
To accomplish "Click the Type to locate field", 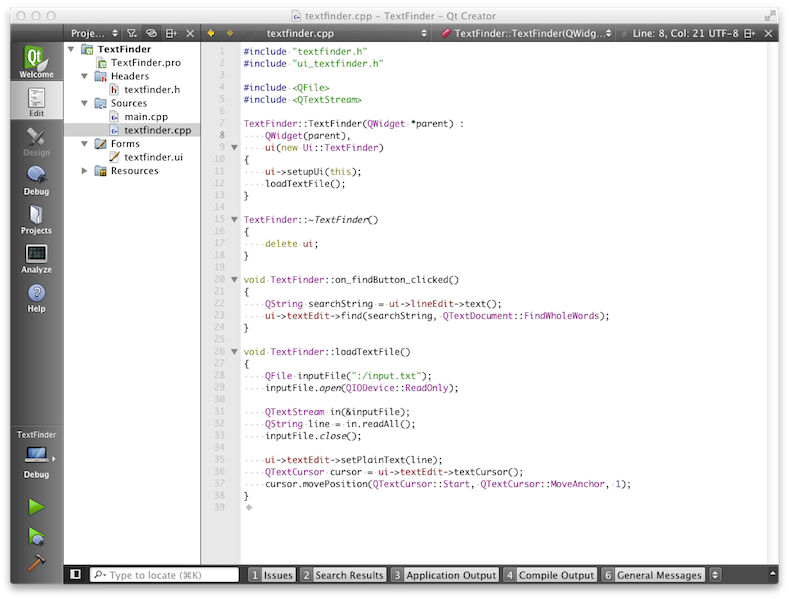I will pyautogui.click(x=164, y=575).
